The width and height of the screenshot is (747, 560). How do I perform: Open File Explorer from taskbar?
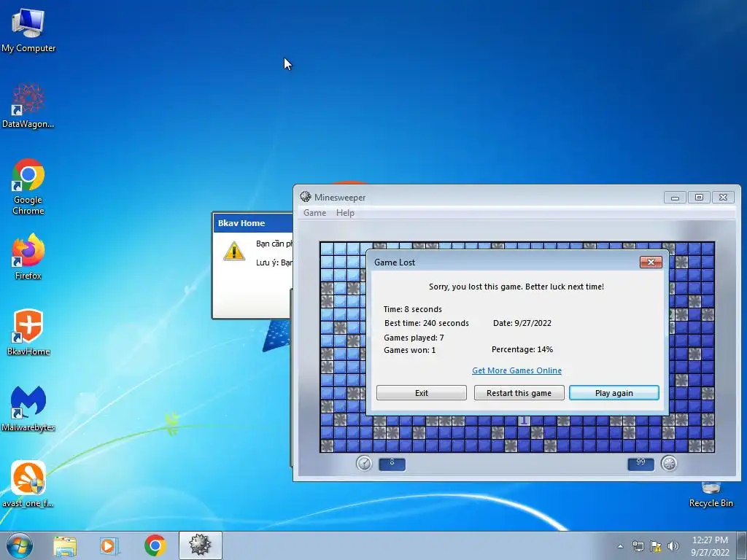(x=64, y=545)
